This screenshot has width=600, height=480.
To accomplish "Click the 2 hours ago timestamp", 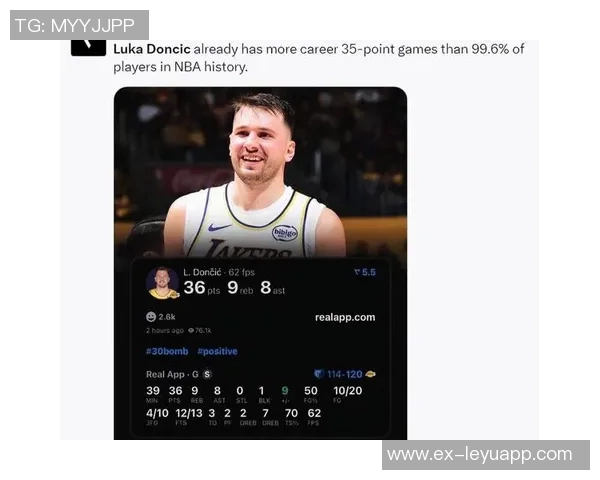I will pos(165,330).
